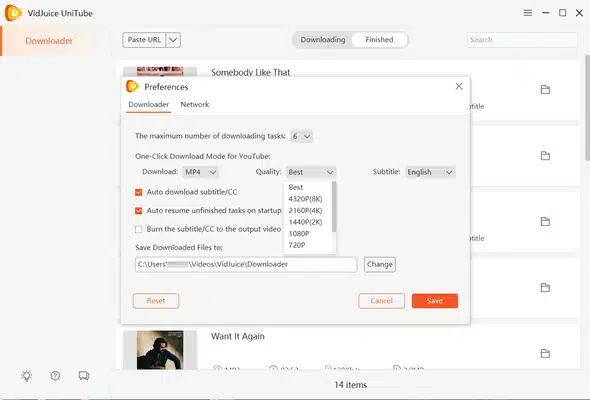Open folder for Somebody Like That
This screenshot has height=400, width=590.
(x=545, y=90)
